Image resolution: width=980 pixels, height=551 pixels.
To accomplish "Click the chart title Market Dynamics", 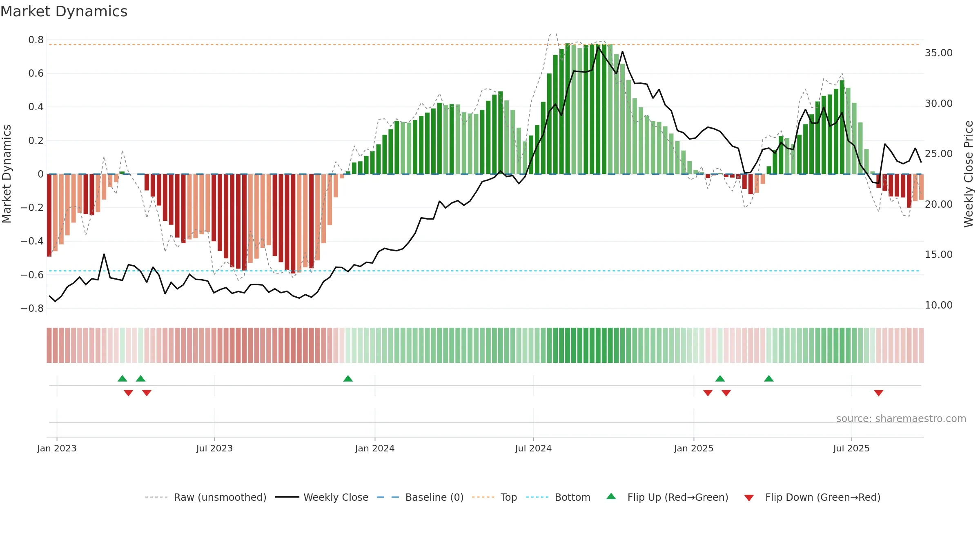I will [x=64, y=11].
